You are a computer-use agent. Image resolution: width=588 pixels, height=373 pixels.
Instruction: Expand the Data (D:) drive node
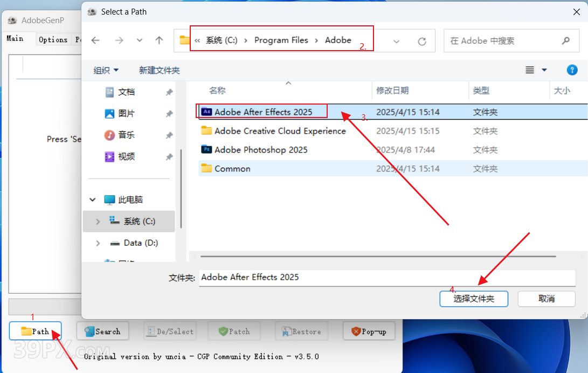[98, 243]
